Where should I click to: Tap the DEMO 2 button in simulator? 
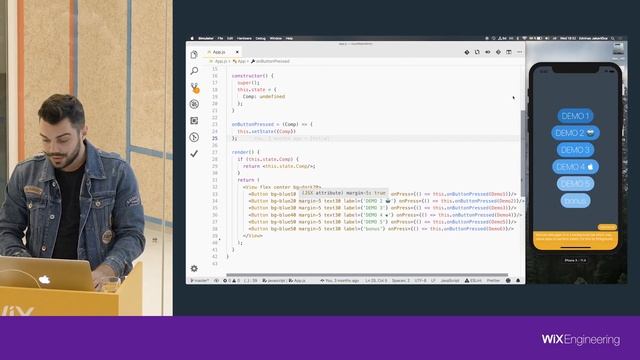pyautogui.click(x=575, y=133)
